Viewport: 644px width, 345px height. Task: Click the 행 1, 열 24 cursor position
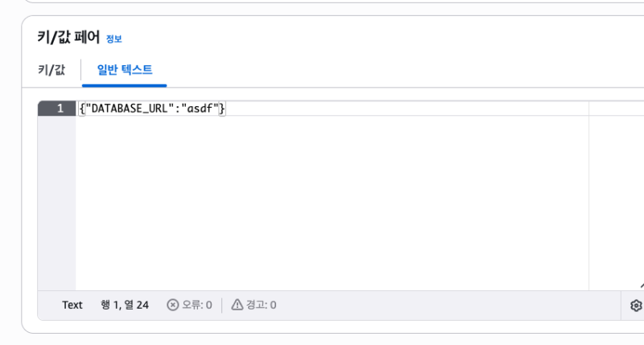point(125,305)
